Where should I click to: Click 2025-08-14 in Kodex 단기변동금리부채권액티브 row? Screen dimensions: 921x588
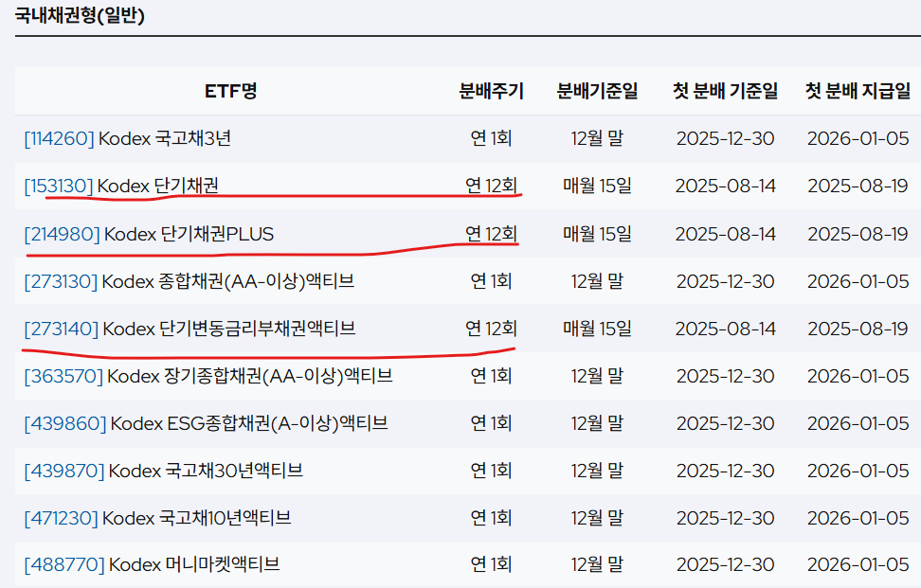(726, 329)
